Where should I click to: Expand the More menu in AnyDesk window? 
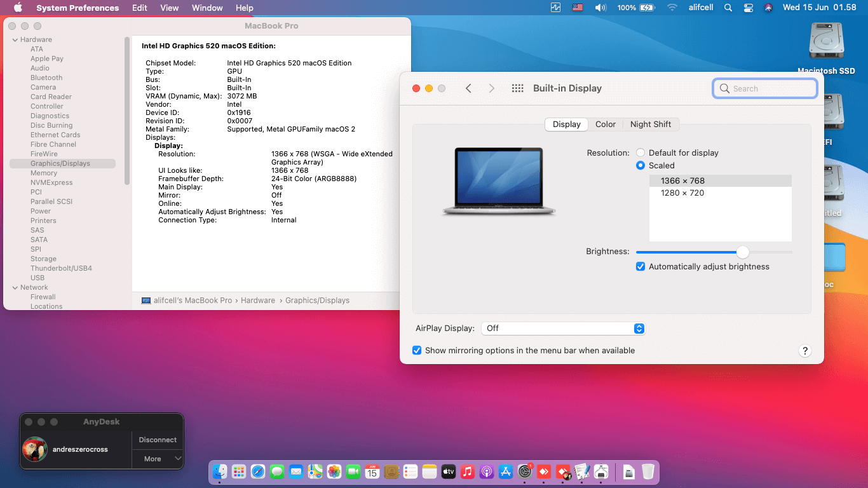[158, 458]
